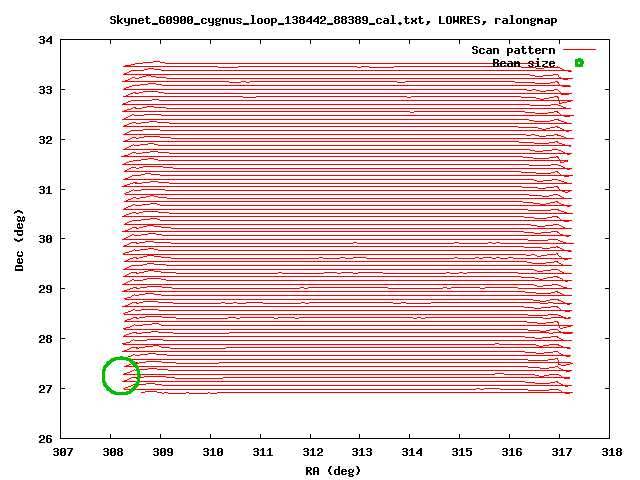Click the Dec axis tick label 30
The height and width of the screenshot is (480, 640).
[46, 239]
